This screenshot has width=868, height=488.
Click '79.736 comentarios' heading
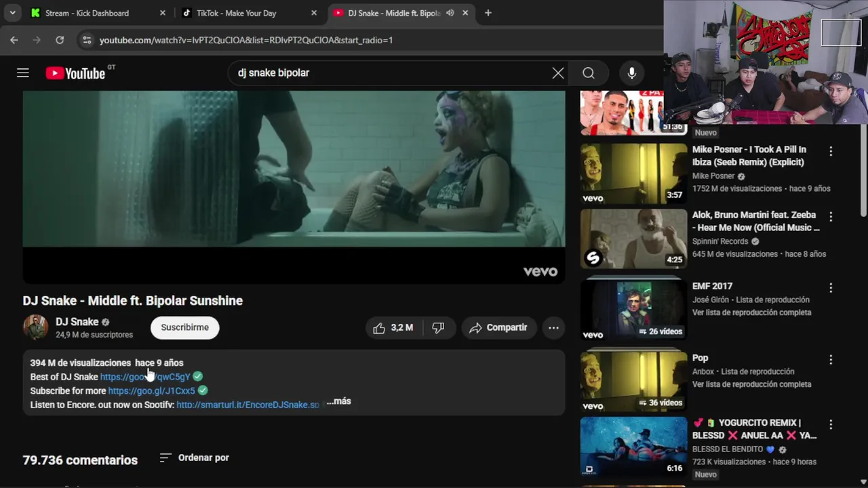[80, 460]
